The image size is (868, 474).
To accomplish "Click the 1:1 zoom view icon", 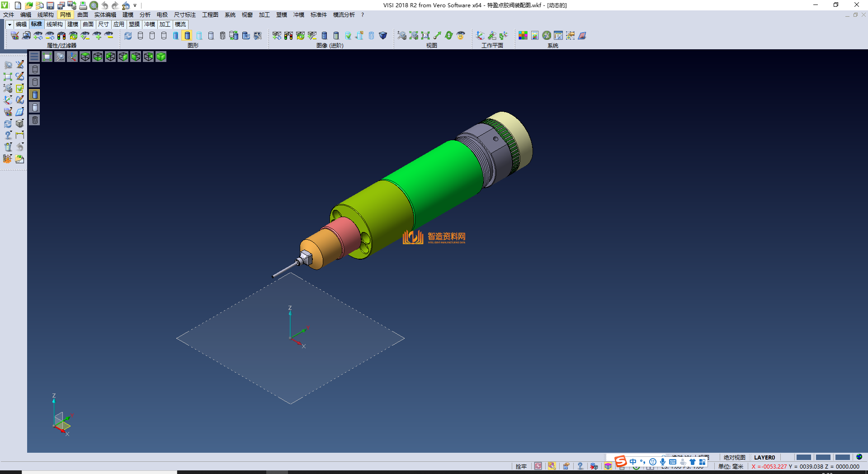I will (425, 35).
